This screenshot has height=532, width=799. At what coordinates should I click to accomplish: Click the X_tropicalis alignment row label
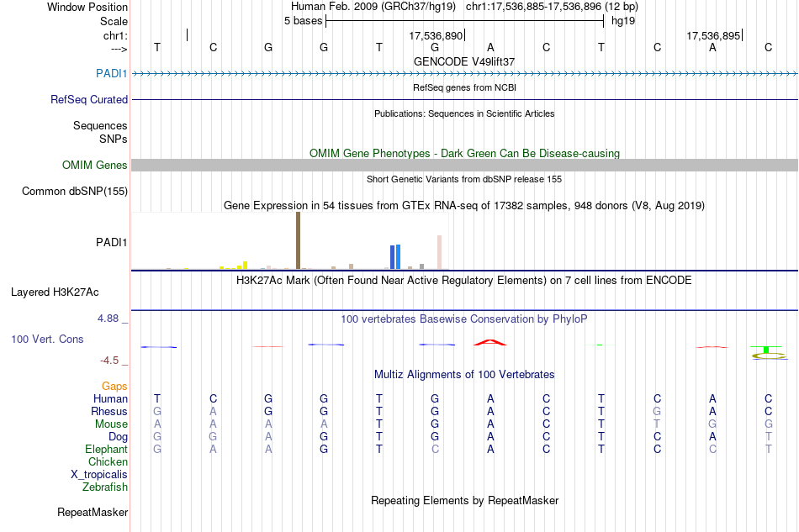(99, 475)
